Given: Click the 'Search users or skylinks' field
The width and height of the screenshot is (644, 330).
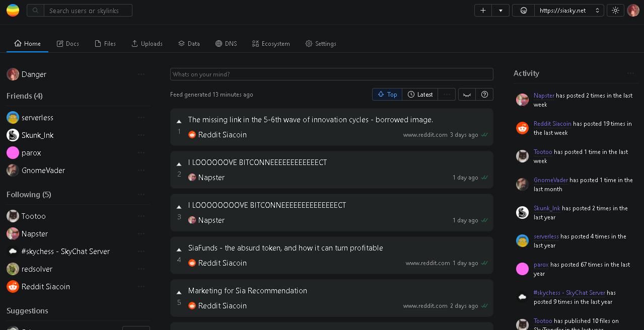Looking at the screenshot, I should tap(88, 11).
